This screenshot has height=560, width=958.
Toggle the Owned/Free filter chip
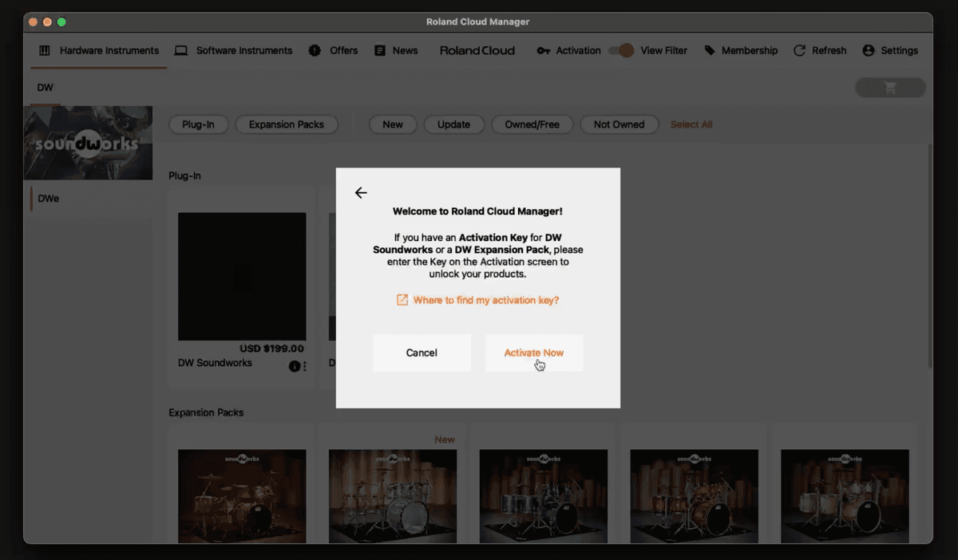[x=532, y=124]
